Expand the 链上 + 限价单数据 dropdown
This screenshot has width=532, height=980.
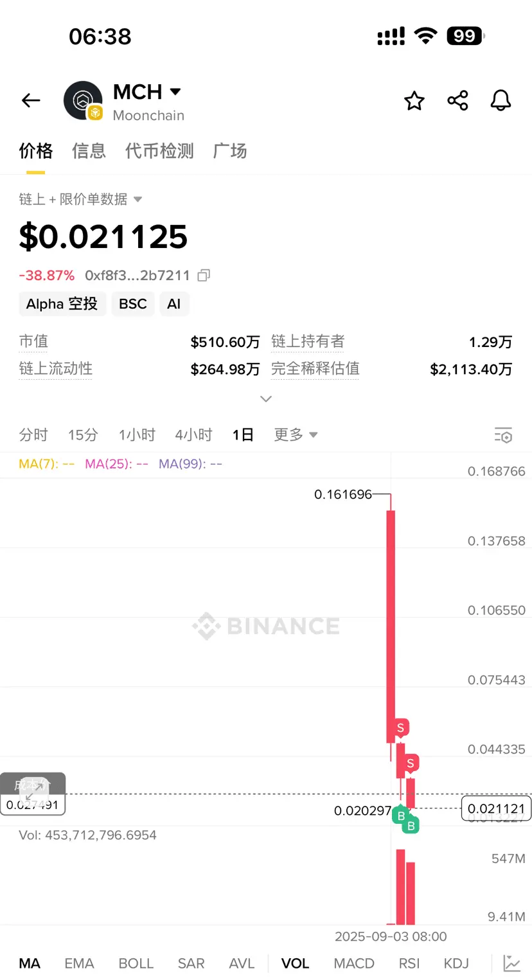(x=137, y=199)
